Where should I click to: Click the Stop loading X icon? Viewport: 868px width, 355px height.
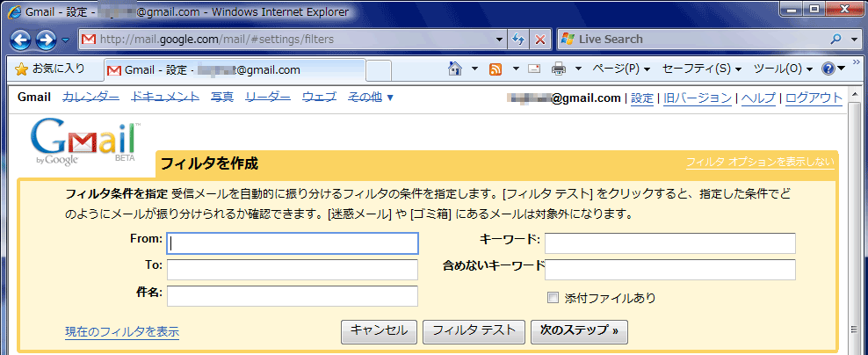540,40
